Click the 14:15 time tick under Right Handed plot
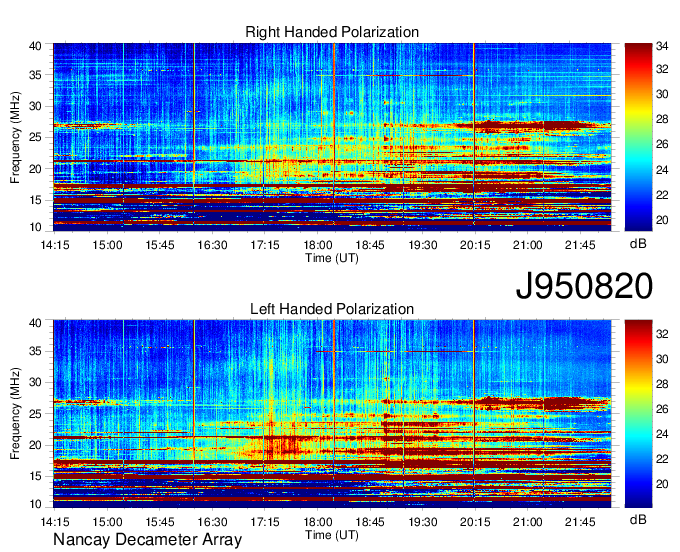This screenshot has width=680, height=552. click(55, 245)
